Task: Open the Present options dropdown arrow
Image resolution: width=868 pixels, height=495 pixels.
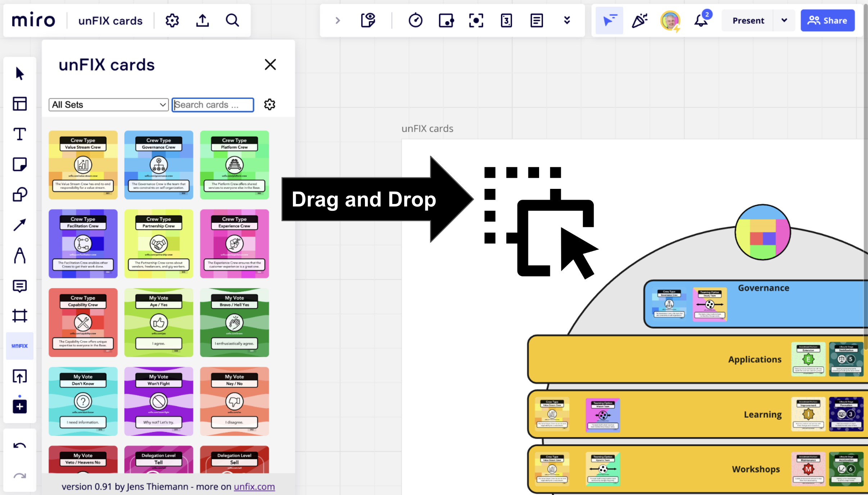Action: 784,21
